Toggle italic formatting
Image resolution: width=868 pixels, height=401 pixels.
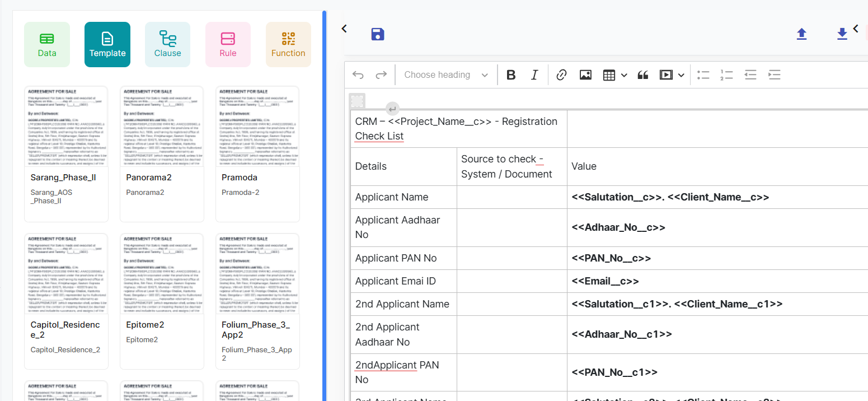tap(534, 75)
